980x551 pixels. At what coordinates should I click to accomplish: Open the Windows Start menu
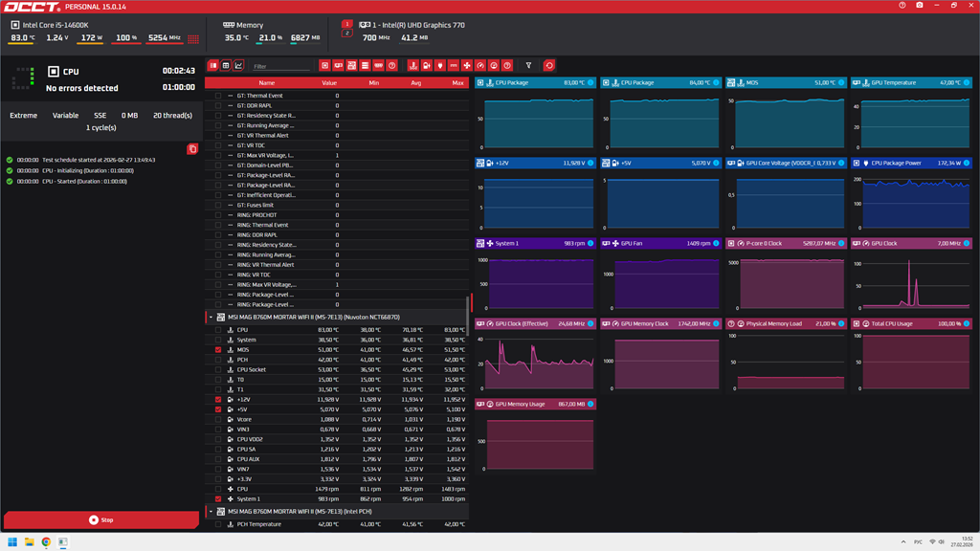(x=12, y=541)
